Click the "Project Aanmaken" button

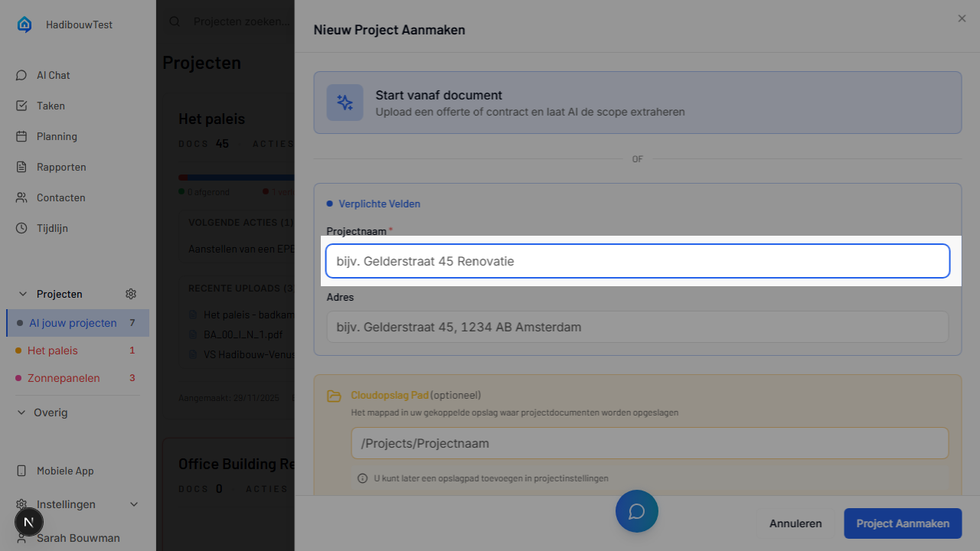point(902,523)
